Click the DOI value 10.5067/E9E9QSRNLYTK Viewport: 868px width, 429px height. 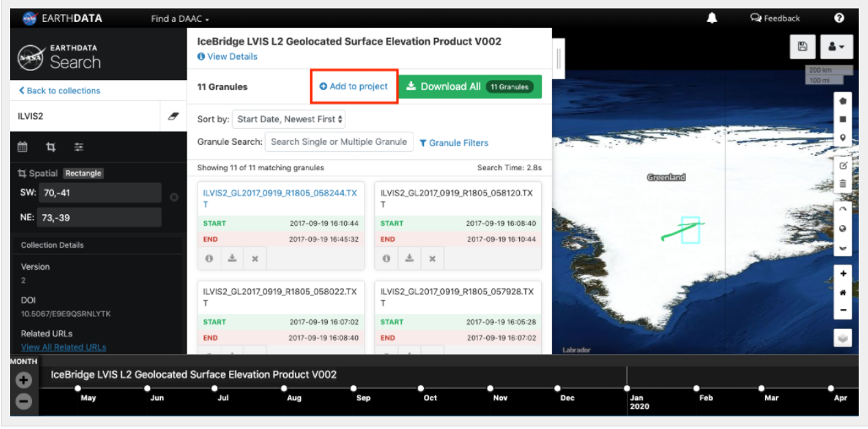(66, 314)
